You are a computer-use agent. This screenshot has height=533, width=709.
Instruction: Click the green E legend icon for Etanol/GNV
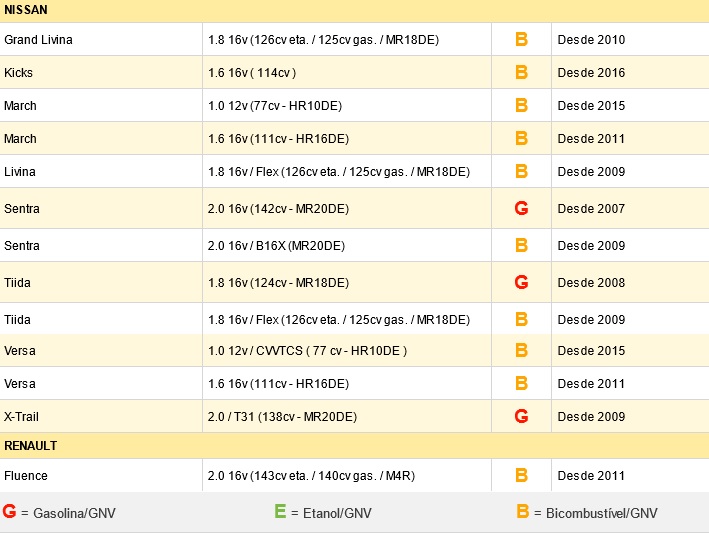(x=280, y=511)
